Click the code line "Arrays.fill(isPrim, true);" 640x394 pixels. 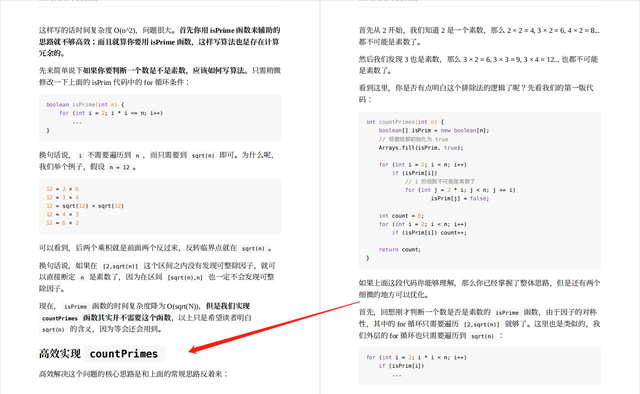[421, 148]
